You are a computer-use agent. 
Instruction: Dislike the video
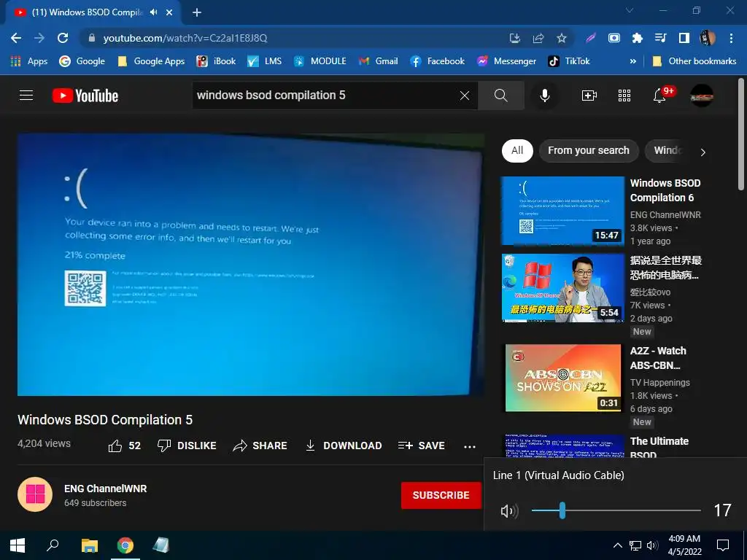coord(187,446)
